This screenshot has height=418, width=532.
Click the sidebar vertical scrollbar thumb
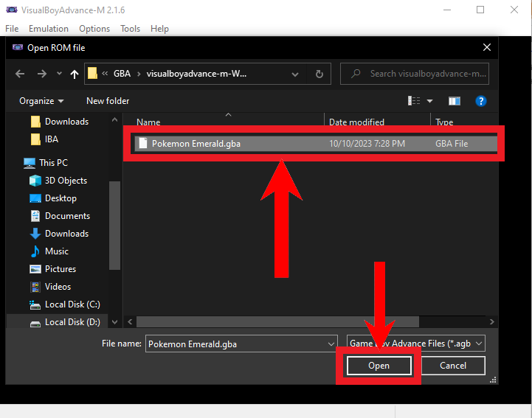[x=114, y=226]
